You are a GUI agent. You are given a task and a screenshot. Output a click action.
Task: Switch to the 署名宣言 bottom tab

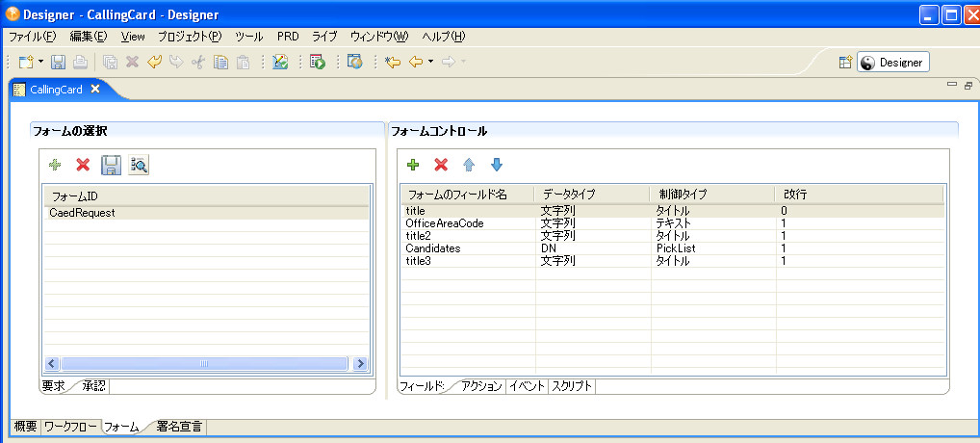click(x=179, y=427)
